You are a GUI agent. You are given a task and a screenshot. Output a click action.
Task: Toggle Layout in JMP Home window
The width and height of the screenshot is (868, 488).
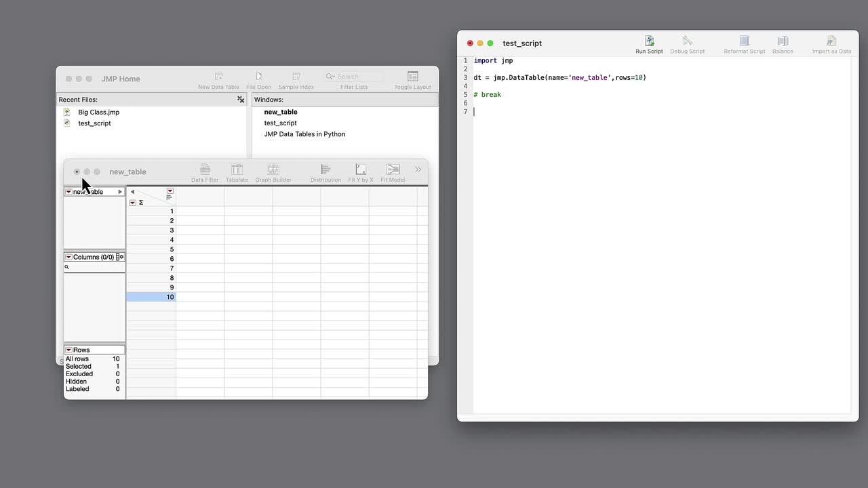412,77
